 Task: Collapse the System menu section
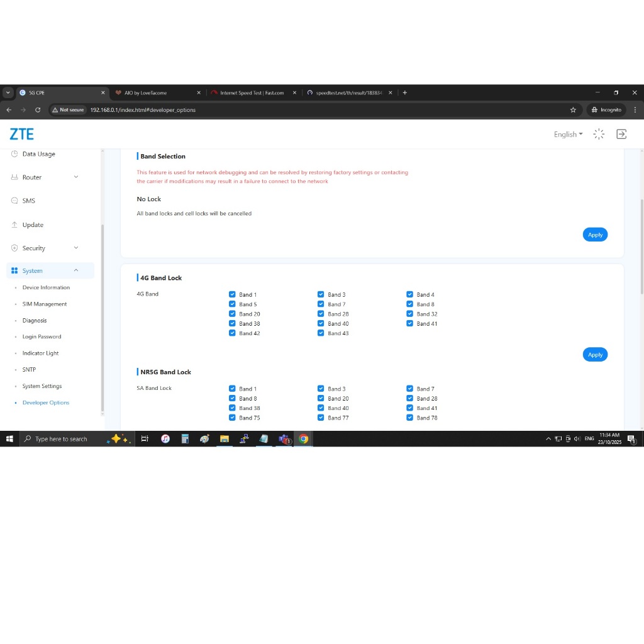tap(76, 271)
